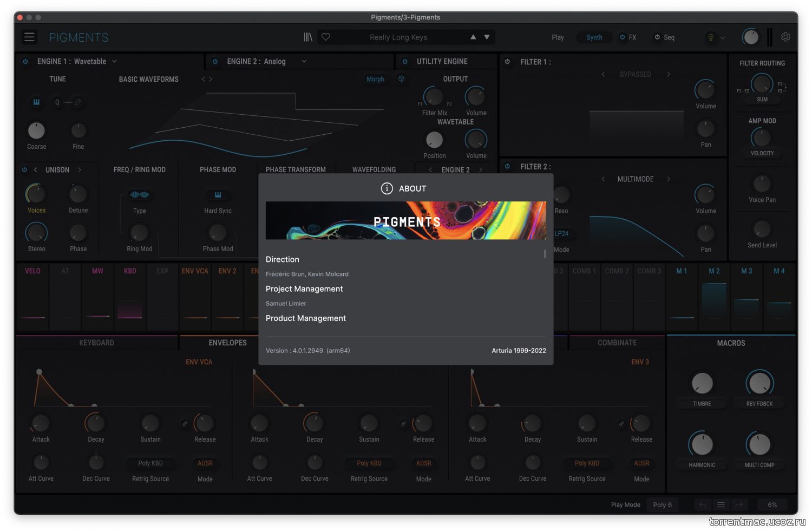Toggle Engine 1 power button
This screenshot has height=531, width=812.
pyautogui.click(x=25, y=62)
